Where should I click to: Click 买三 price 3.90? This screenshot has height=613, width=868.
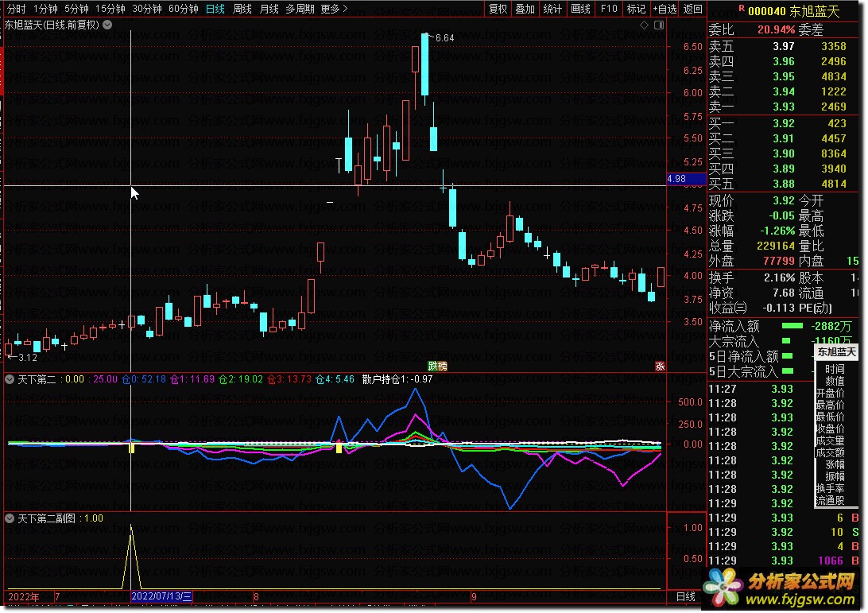pyautogui.click(x=784, y=153)
